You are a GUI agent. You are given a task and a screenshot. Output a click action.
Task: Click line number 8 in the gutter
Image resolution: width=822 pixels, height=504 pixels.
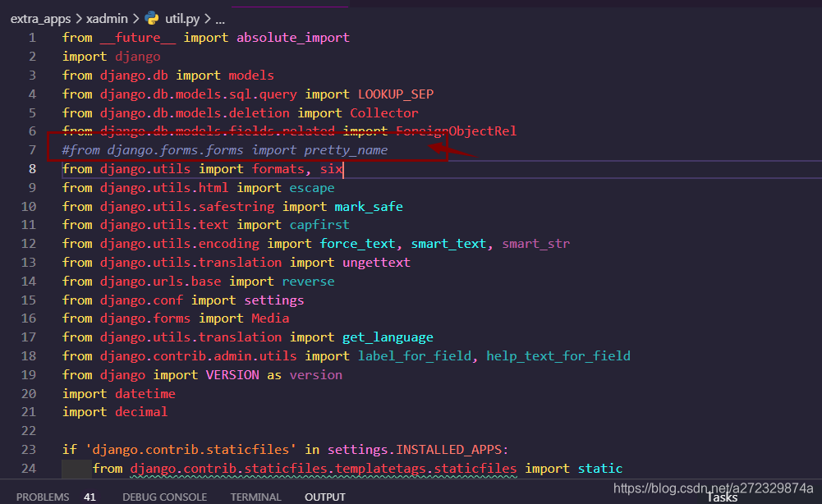(31, 168)
